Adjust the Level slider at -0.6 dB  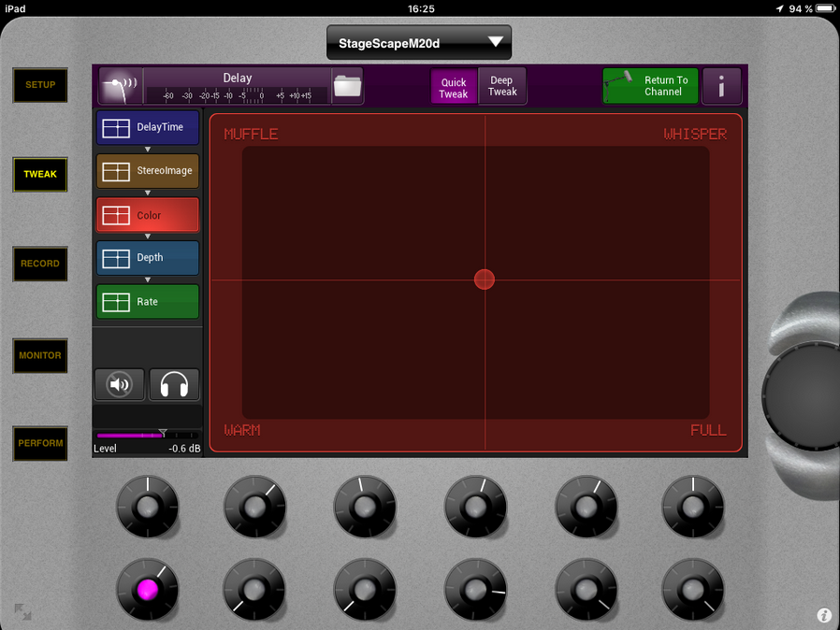click(163, 434)
